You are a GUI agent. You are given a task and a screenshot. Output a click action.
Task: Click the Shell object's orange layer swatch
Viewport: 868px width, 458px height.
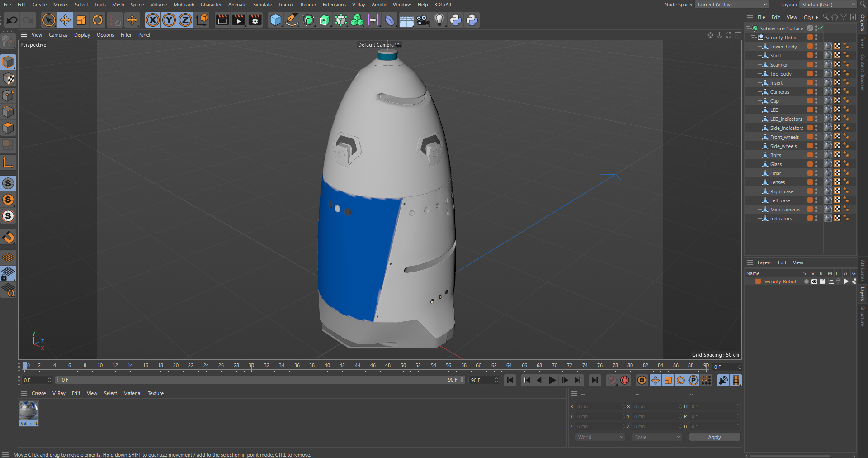[x=810, y=56]
